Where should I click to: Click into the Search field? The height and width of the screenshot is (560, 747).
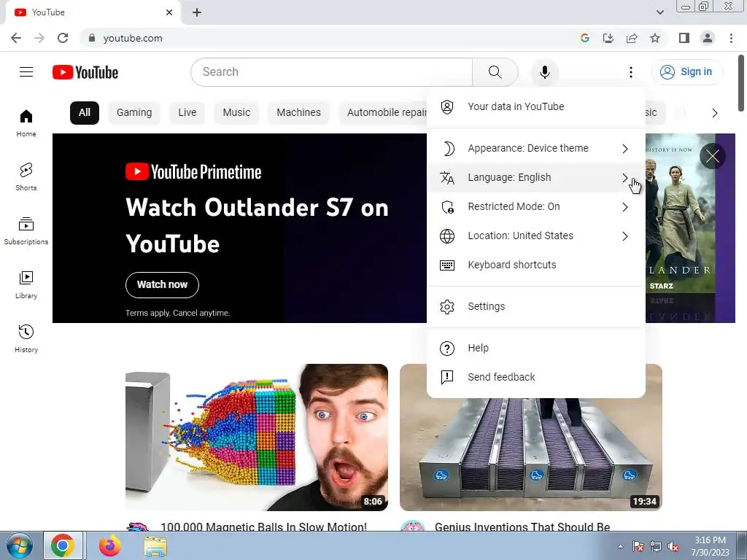point(332,72)
